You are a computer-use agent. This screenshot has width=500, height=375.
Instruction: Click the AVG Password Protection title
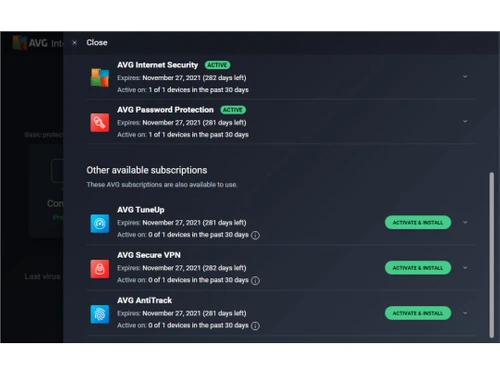point(165,110)
